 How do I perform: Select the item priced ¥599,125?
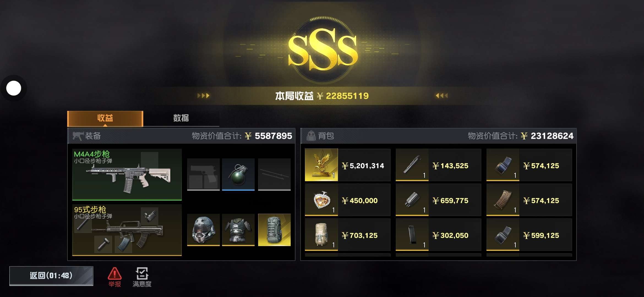(x=529, y=235)
